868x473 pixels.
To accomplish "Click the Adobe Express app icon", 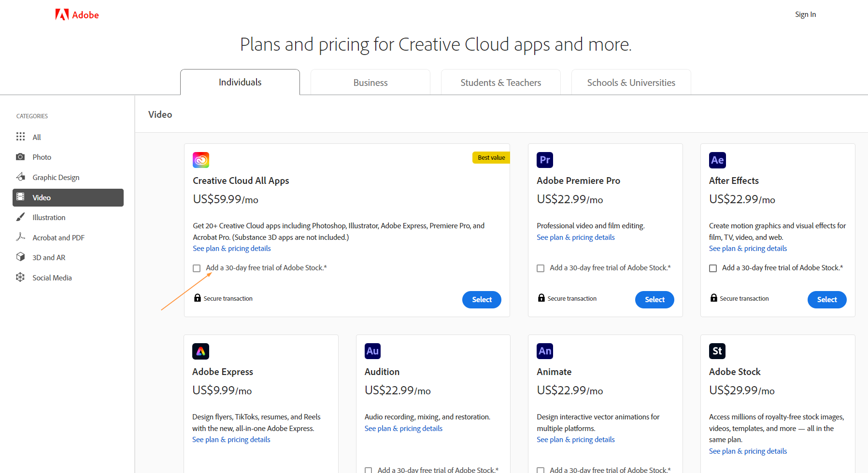I will coord(200,351).
